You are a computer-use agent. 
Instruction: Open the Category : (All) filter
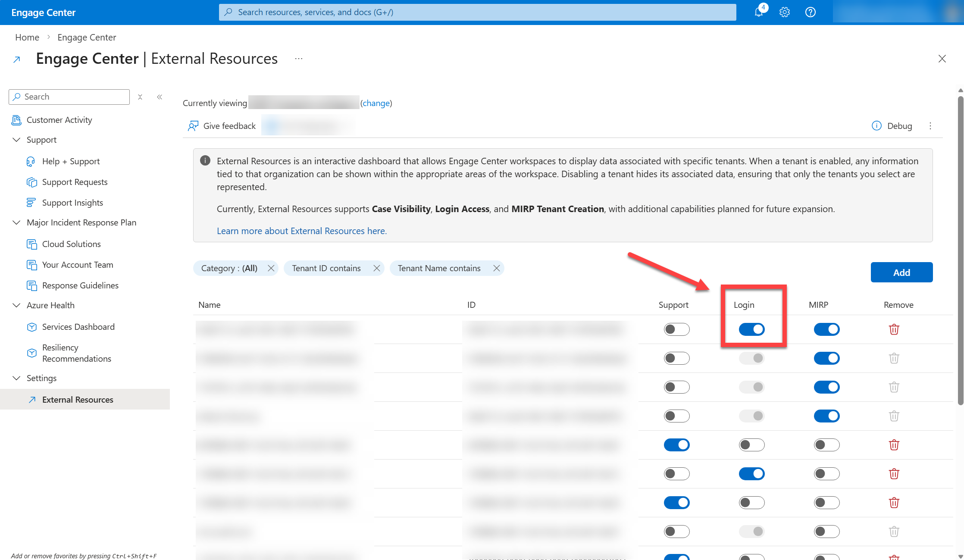[229, 268]
